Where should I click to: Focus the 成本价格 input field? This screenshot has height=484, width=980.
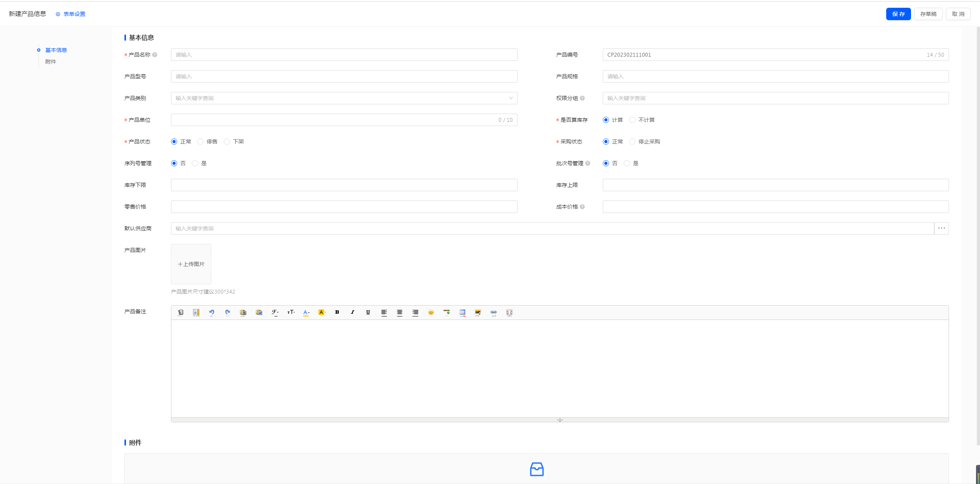pyautogui.click(x=775, y=207)
